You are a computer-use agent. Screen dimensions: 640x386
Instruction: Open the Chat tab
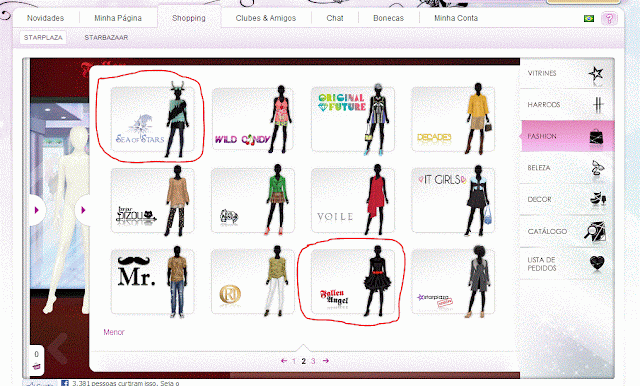point(335,18)
